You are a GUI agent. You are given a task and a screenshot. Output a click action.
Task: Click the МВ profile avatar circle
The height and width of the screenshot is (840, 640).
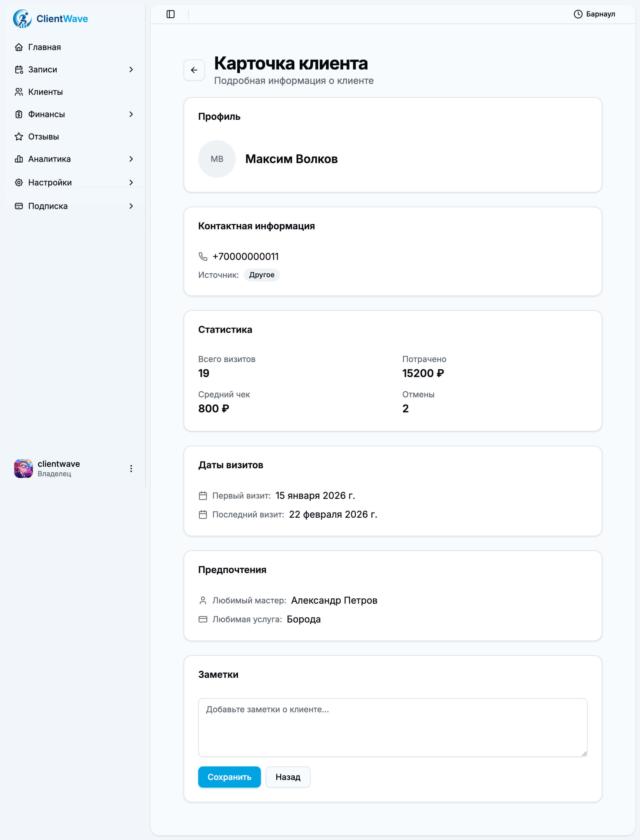217,159
